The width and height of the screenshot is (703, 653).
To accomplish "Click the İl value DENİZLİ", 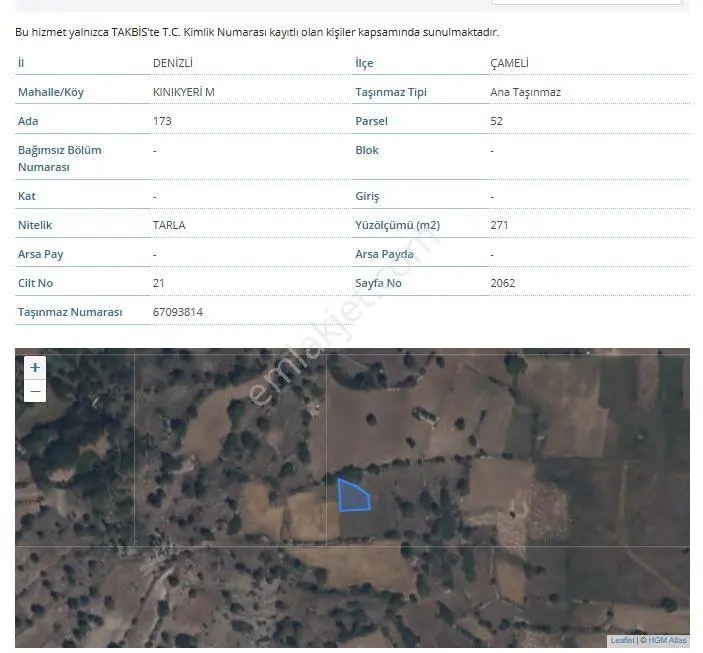I will (x=173, y=63).
